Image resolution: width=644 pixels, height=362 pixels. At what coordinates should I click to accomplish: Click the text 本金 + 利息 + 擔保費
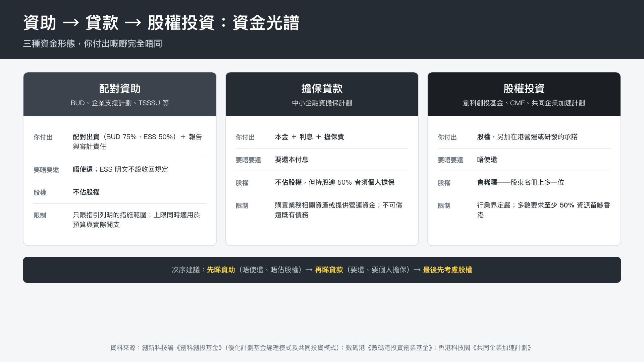(x=309, y=137)
